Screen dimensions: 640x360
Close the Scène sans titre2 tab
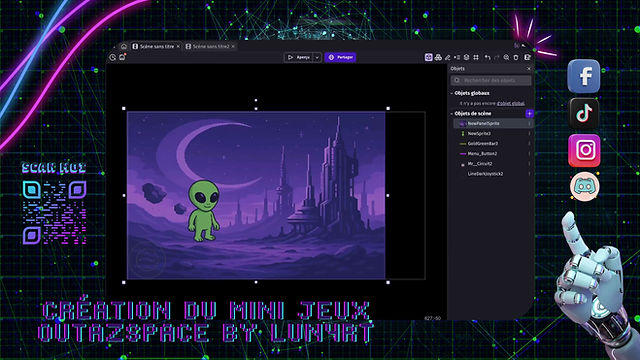click(233, 47)
